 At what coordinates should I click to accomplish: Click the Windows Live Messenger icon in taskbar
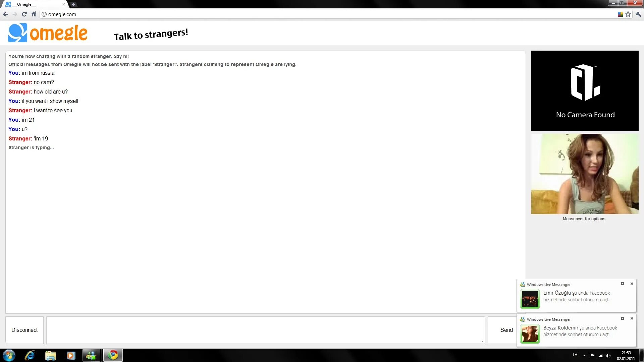92,355
